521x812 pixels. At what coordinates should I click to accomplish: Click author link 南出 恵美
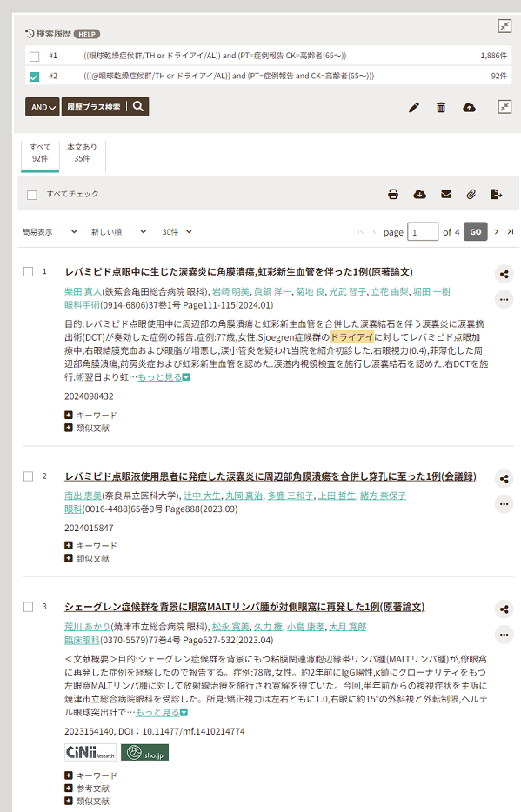coord(83,496)
